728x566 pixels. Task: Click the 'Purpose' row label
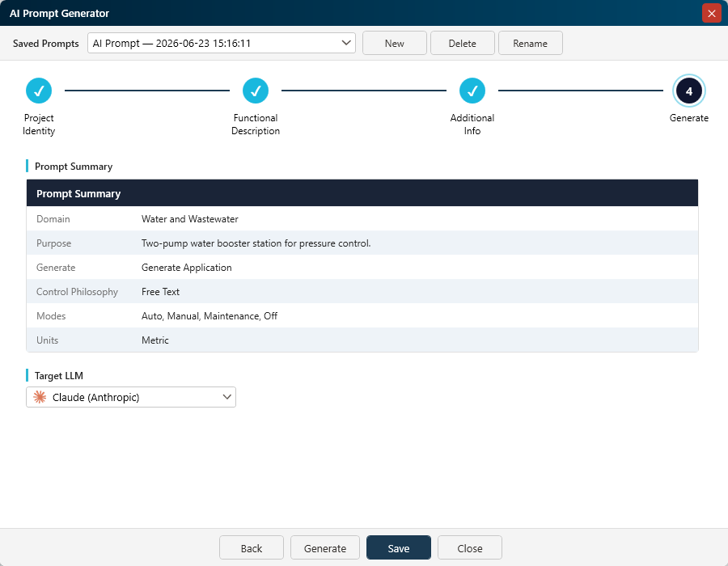coord(53,243)
